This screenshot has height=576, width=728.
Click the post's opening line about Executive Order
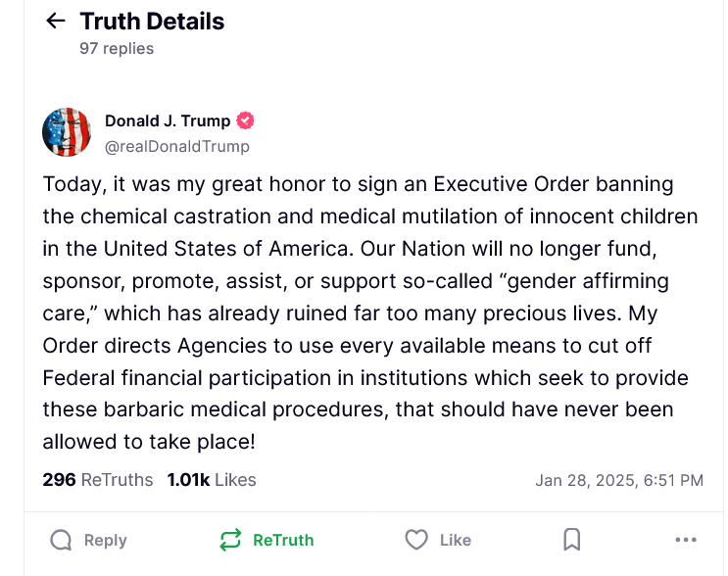(359, 184)
